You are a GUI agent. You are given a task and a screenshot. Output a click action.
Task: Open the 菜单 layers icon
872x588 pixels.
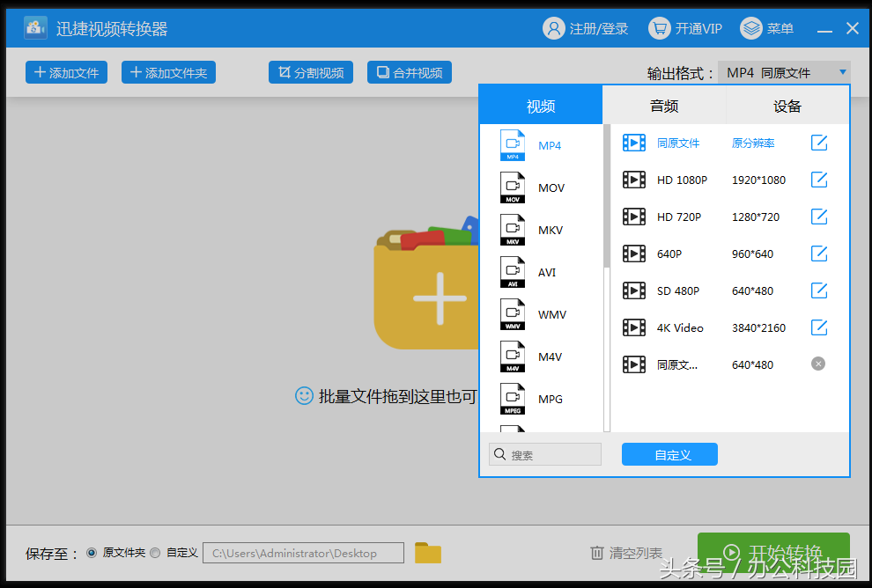click(750, 28)
